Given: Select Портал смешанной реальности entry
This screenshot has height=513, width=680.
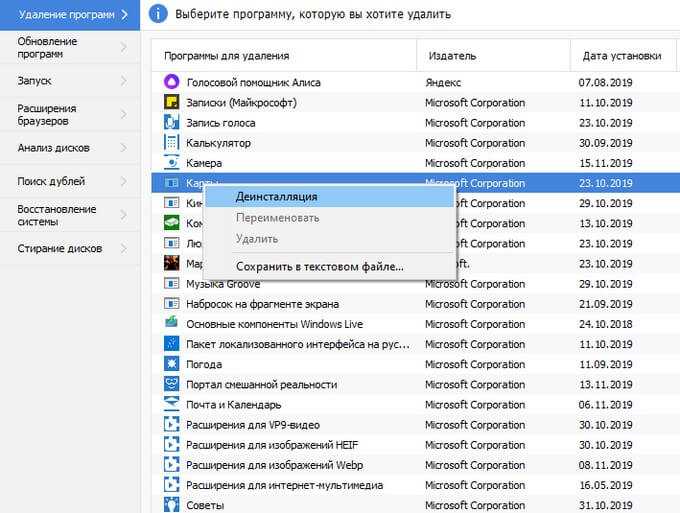Looking at the screenshot, I should [x=415, y=384].
